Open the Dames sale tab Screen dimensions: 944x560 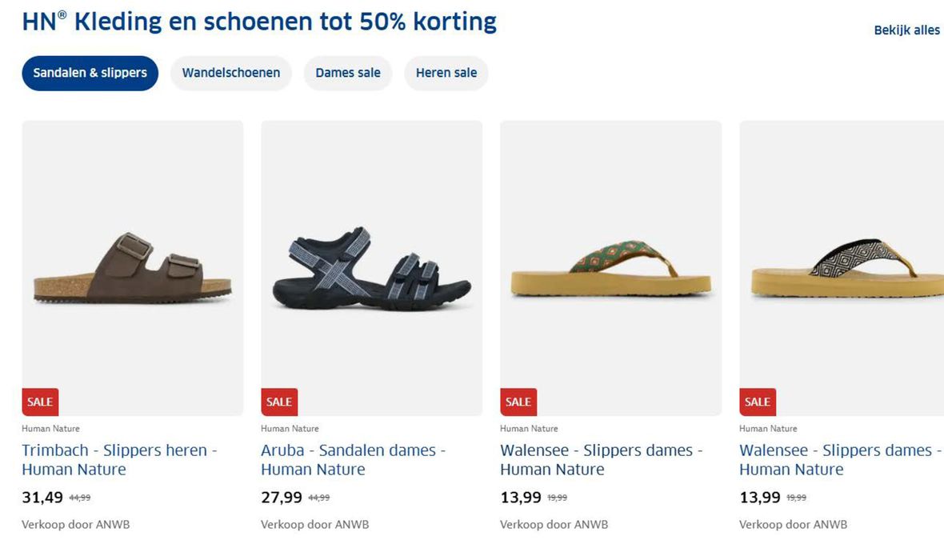348,73
